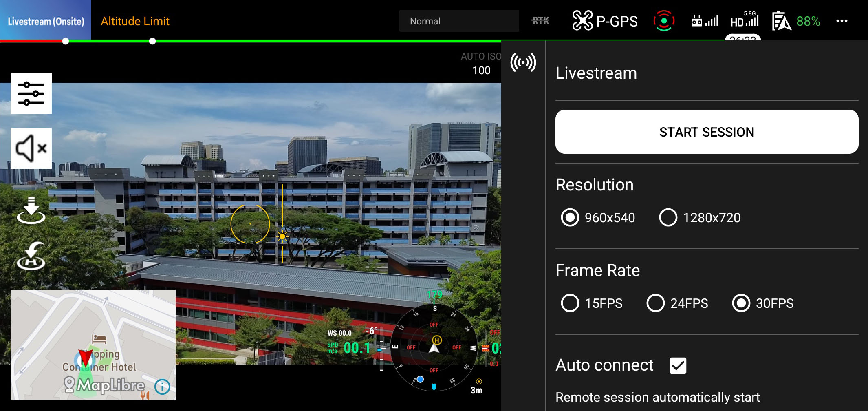The width and height of the screenshot is (868, 411).
Task: Open the three-dot more options menu
Action: [842, 21]
